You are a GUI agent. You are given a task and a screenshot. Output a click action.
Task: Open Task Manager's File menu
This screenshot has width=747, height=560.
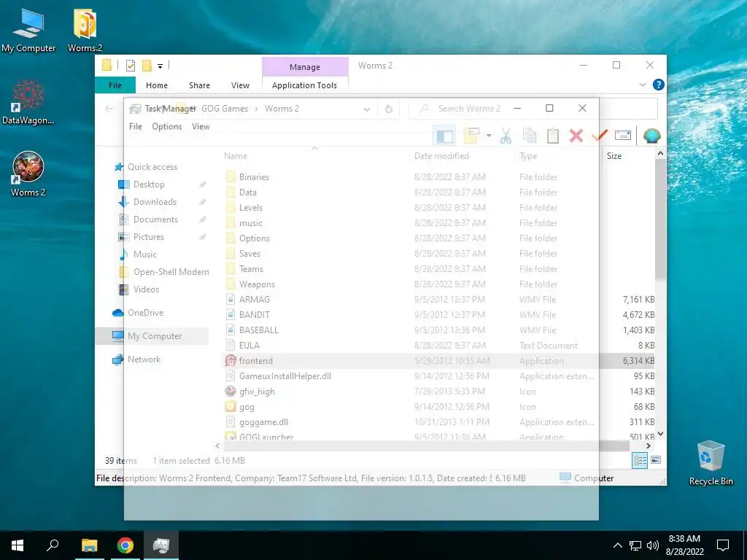[x=136, y=126]
